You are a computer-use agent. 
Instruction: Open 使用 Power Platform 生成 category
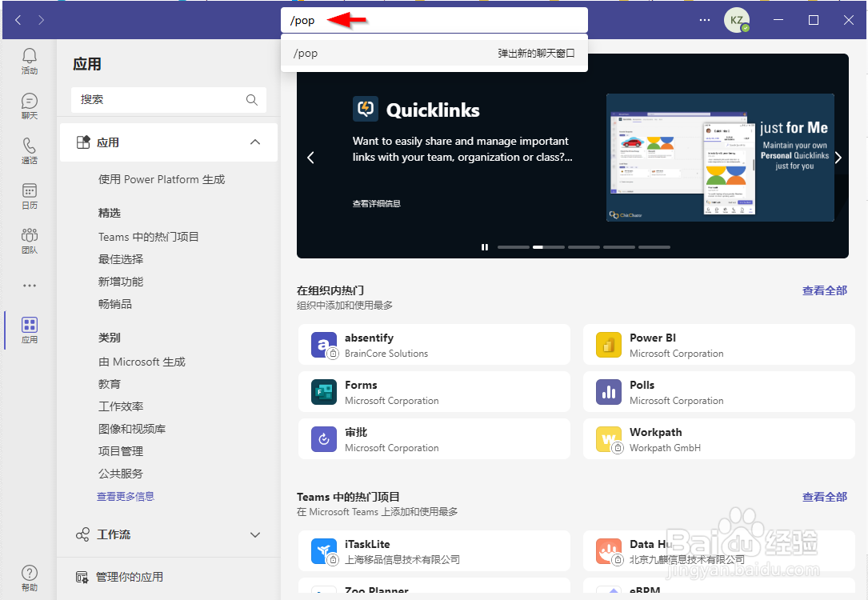coord(162,179)
